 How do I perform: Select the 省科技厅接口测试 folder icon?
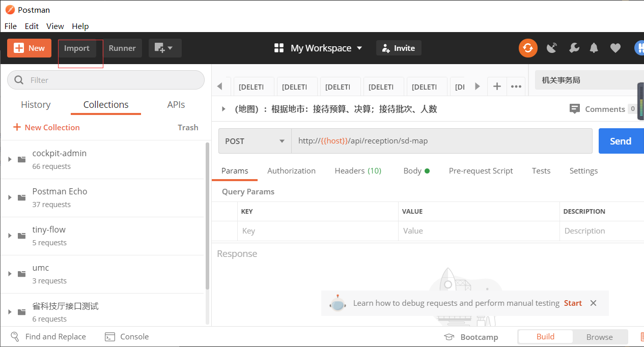click(22, 312)
